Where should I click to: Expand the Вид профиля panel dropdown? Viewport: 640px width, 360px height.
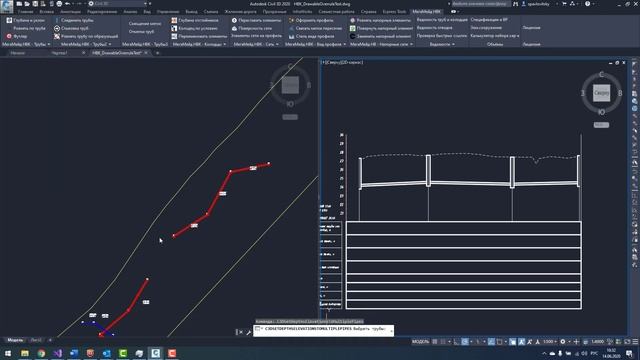pos(344,44)
